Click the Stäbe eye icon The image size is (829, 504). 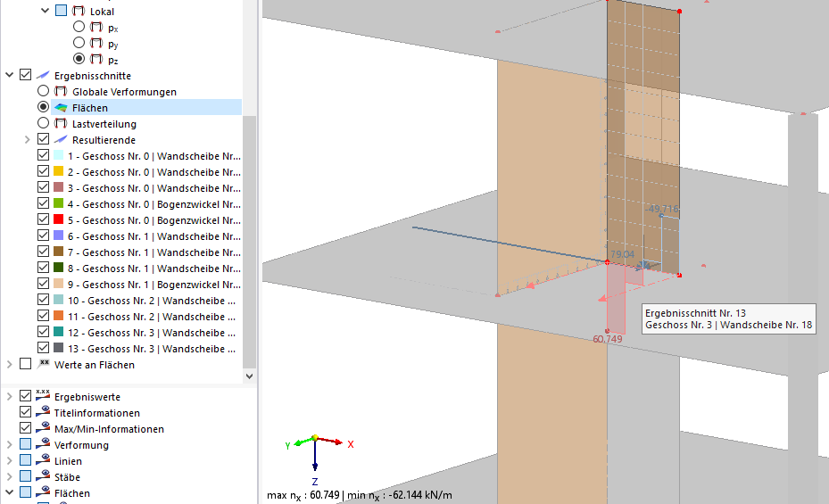(x=43, y=476)
